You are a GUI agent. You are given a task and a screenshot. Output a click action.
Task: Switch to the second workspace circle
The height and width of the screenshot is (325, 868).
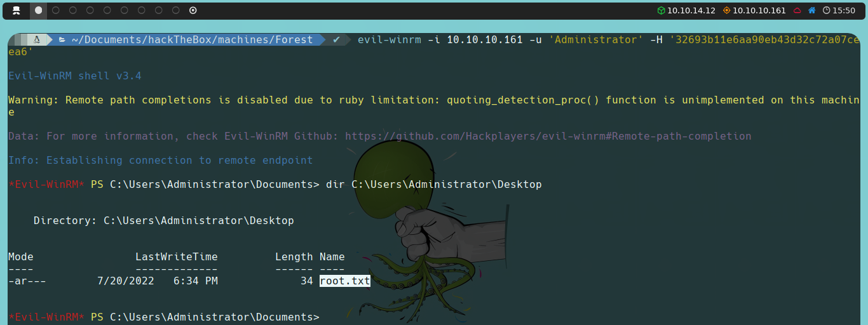tap(56, 10)
